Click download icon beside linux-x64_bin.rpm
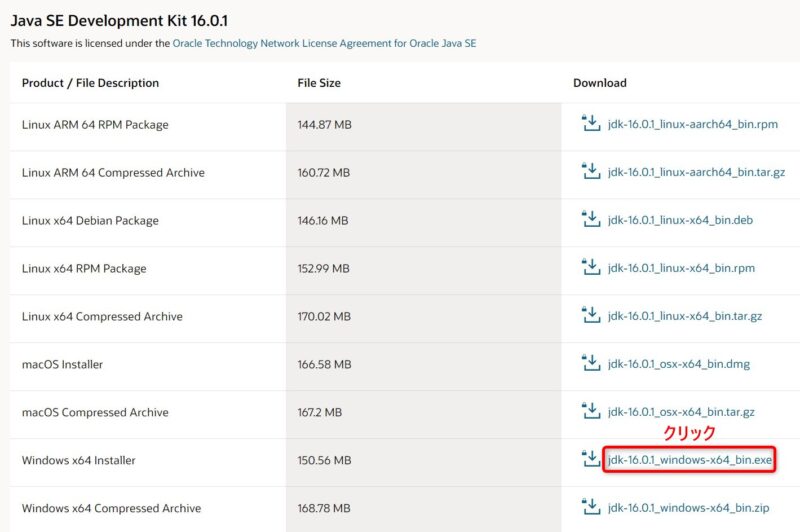The height and width of the screenshot is (532, 800). click(591, 267)
